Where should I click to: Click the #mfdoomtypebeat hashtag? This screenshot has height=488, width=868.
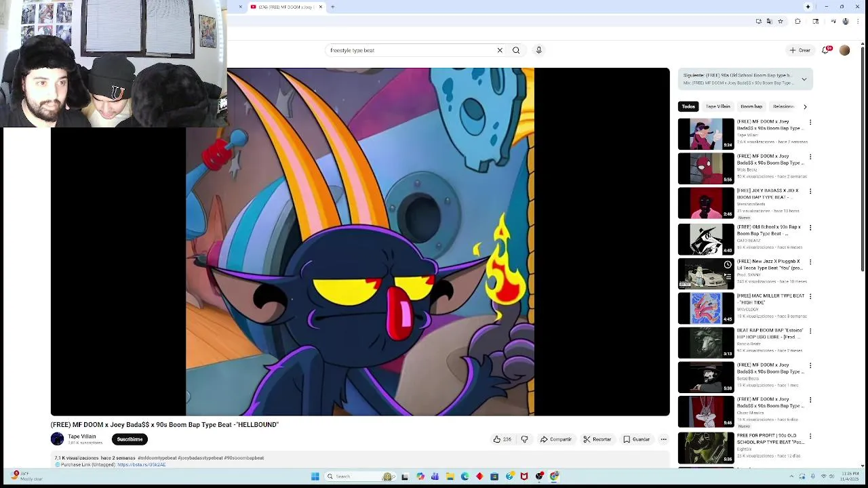click(157, 458)
